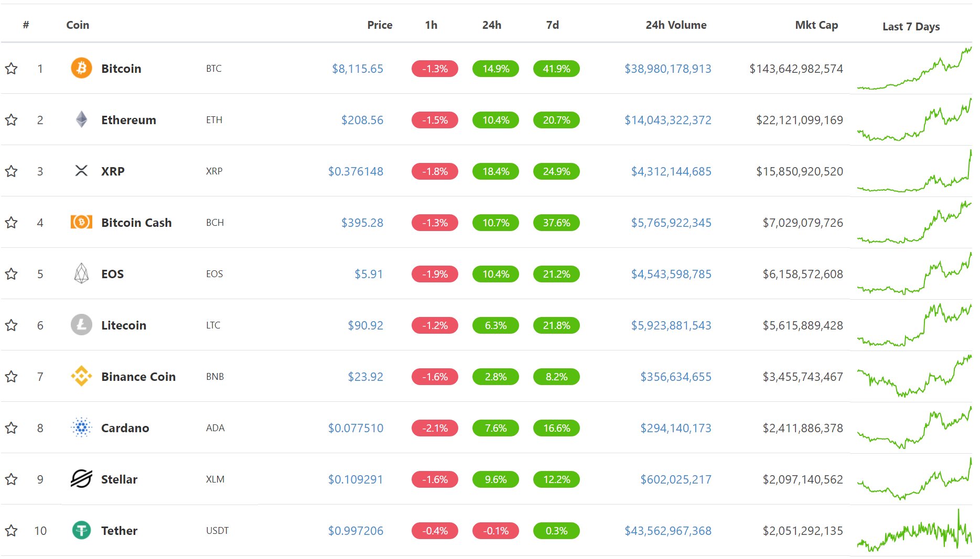The width and height of the screenshot is (980, 559).
Task: Click the Last 7 Days column header
Action: [x=911, y=26]
